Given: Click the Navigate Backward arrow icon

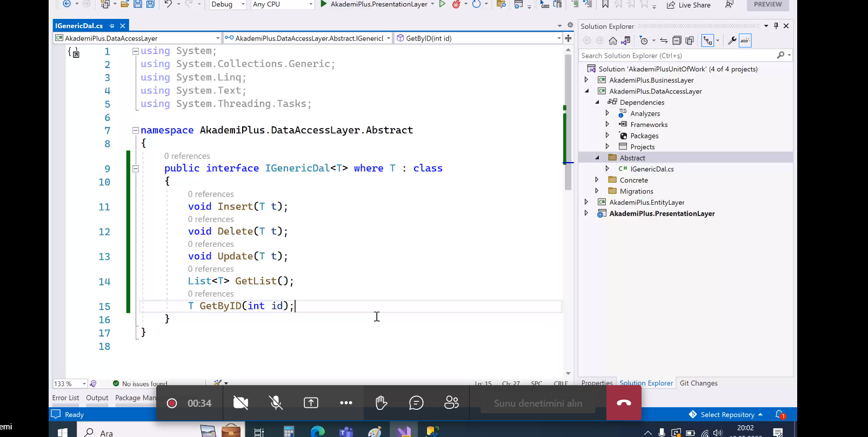Looking at the screenshot, I should click(67, 4).
